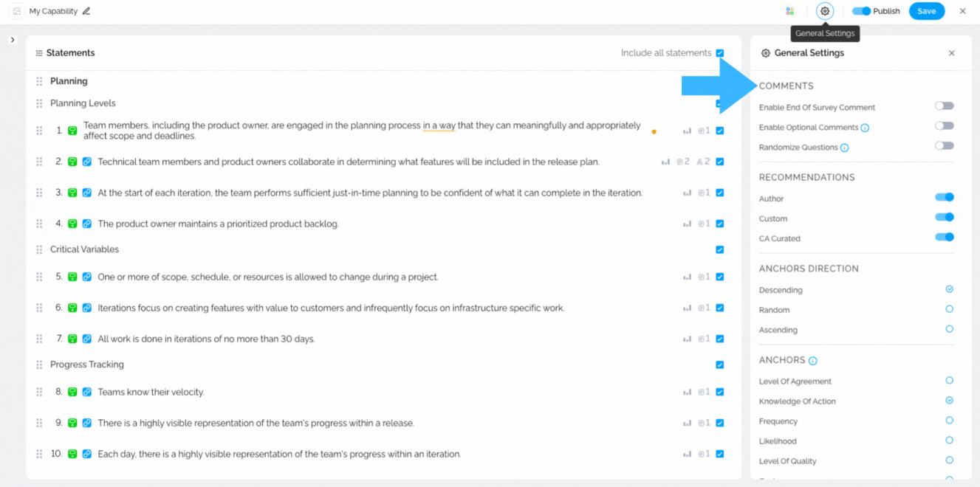Enable End Of Survey Comment toggle
The height and width of the screenshot is (487, 980).
click(944, 106)
